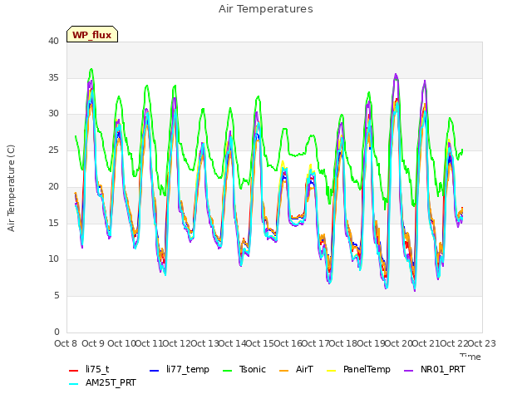Click the Oct 8 x-axis tick label
Viewport: 532px width, 399px height.
click(66, 343)
